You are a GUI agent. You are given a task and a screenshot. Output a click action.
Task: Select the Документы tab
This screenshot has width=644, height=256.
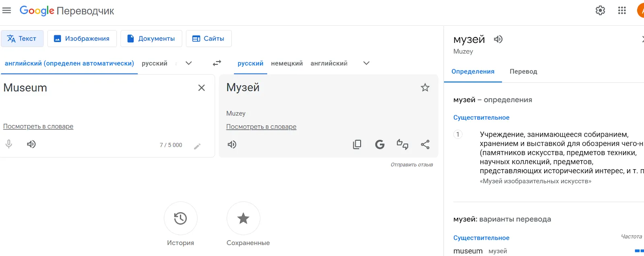[151, 39]
